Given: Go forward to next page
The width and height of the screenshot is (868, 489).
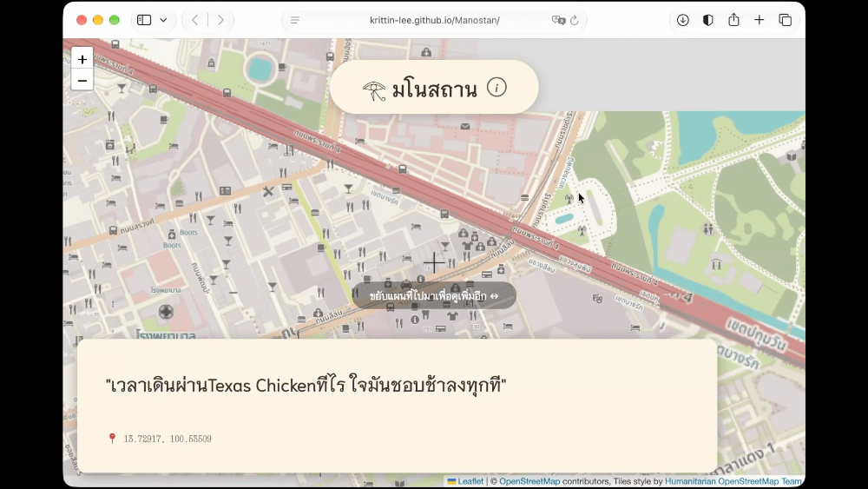Looking at the screenshot, I should coord(220,20).
